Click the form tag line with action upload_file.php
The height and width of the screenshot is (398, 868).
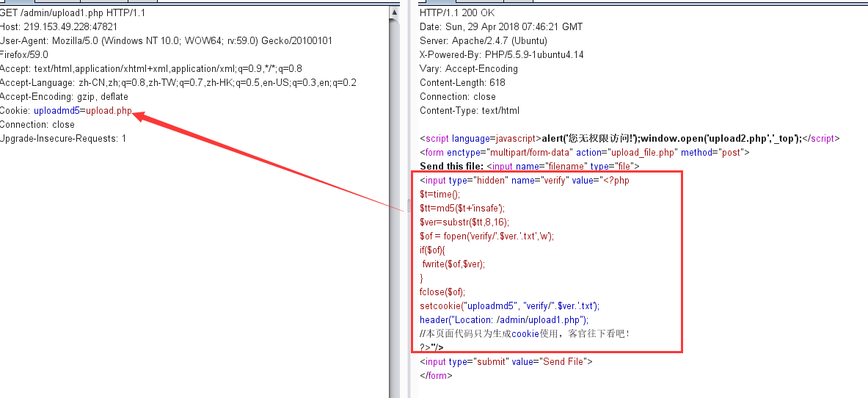tap(585, 153)
